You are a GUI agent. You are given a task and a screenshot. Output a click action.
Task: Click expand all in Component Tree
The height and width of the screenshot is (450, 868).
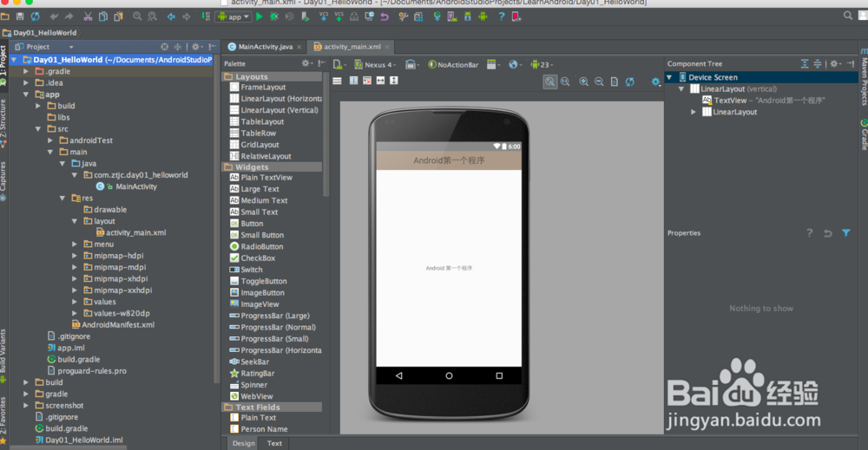click(x=805, y=64)
